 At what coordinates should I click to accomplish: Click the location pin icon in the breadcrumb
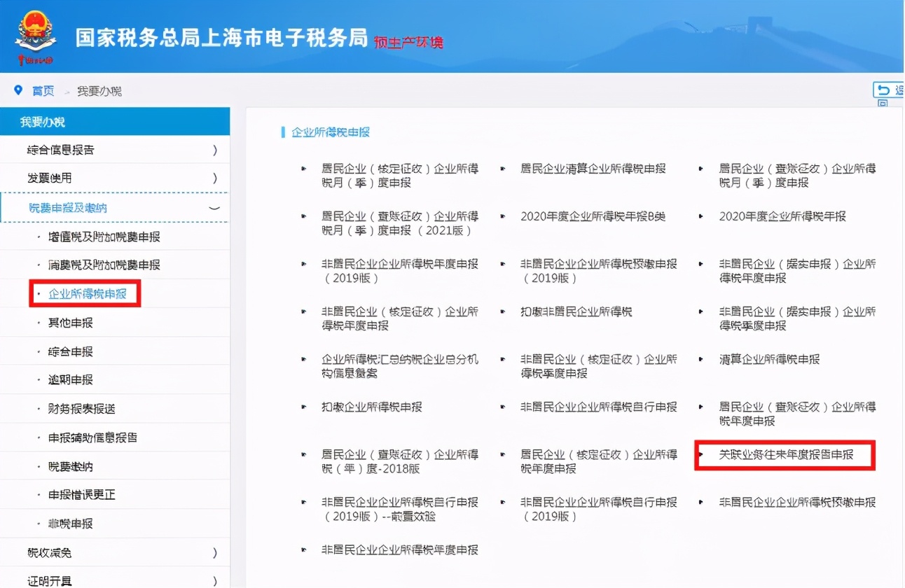tap(19, 90)
